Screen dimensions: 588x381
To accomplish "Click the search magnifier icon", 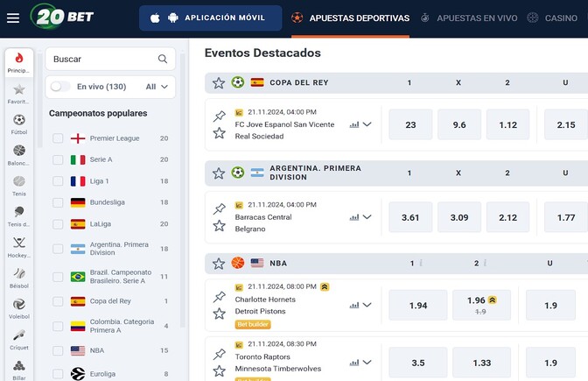I will pyautogui.click(x=163, y=59).
